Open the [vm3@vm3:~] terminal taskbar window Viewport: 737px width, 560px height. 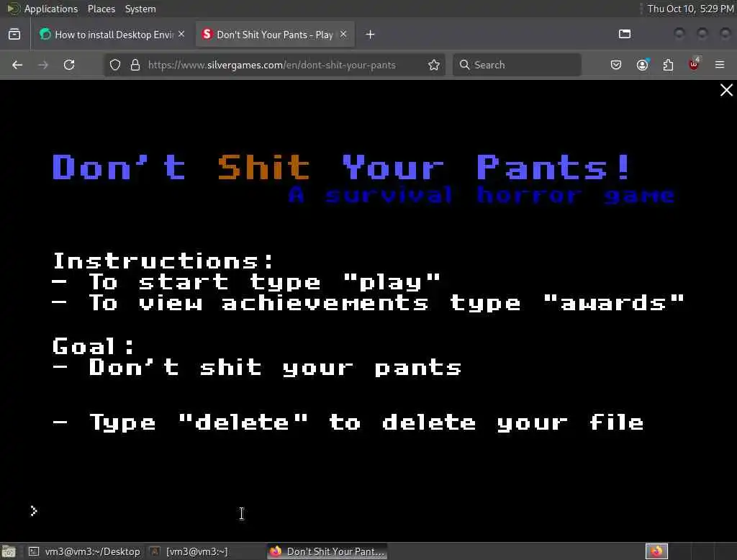click(189, 551)
